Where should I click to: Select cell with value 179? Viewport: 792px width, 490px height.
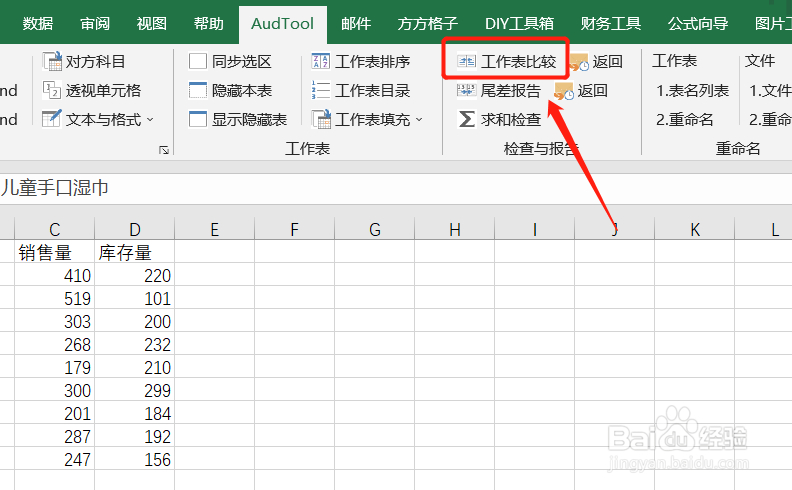click(55, 367)
